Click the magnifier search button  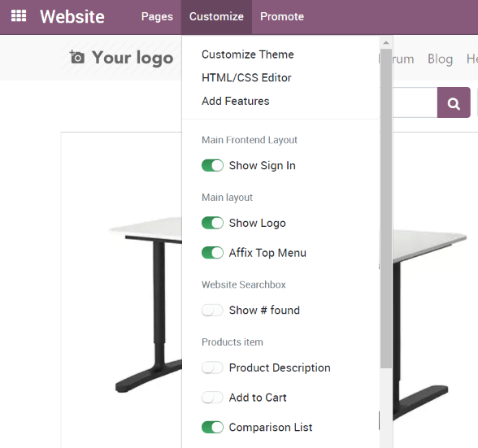point(454,102)
